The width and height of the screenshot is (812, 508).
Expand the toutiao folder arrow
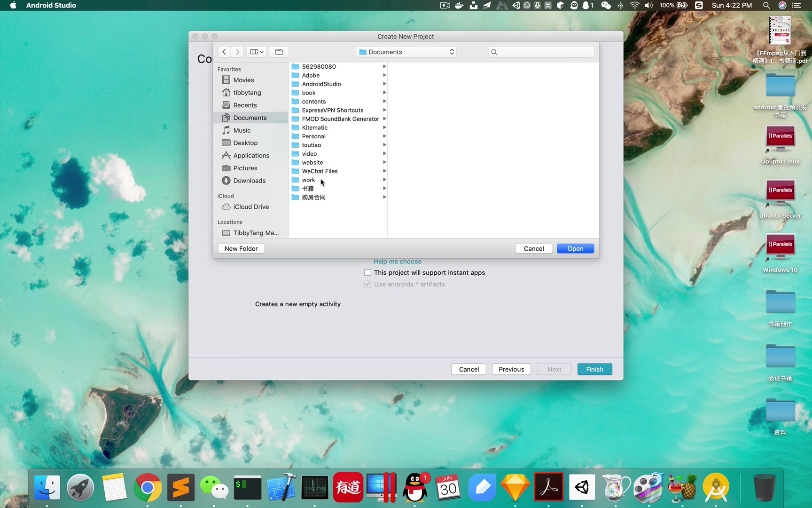tap(384, 145)
